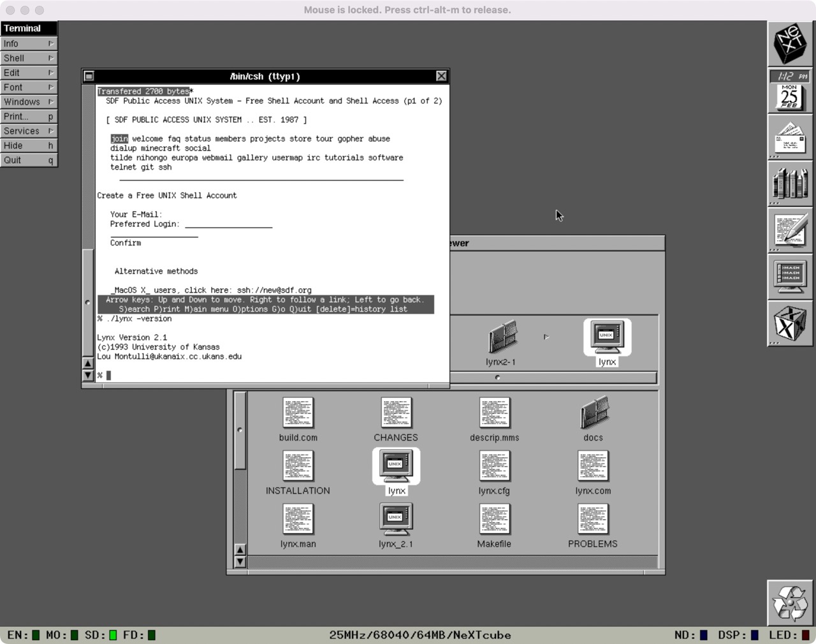The width and height of the screenshot is (816, 644).
Task: Open the NeXT logo dock icon
Action: [x=790, y=43]
